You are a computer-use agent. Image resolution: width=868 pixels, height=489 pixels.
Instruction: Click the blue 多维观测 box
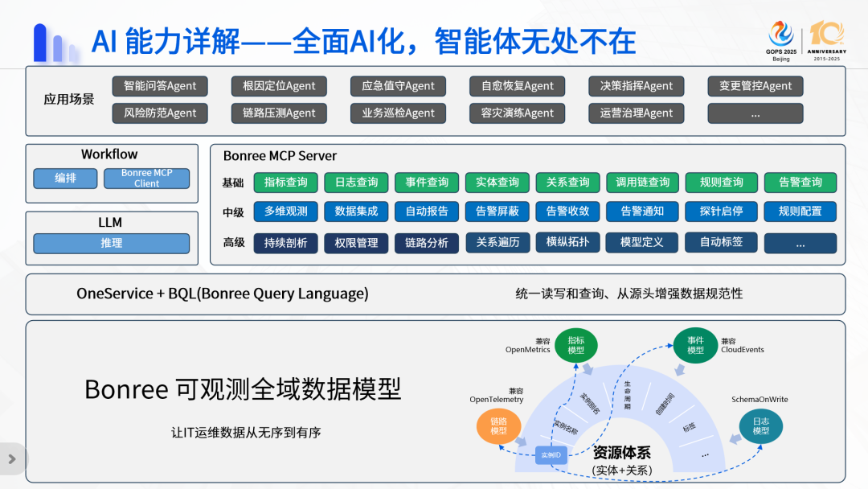coord(285,211)
